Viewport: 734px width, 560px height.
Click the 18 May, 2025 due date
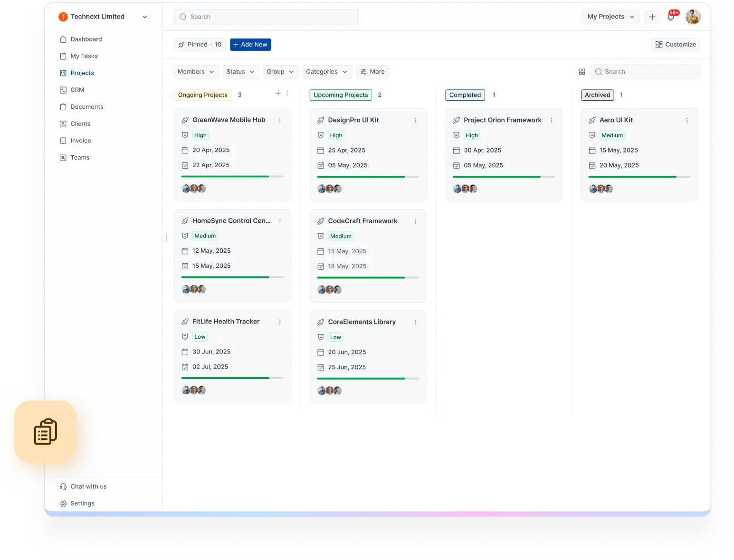[347, 266]
